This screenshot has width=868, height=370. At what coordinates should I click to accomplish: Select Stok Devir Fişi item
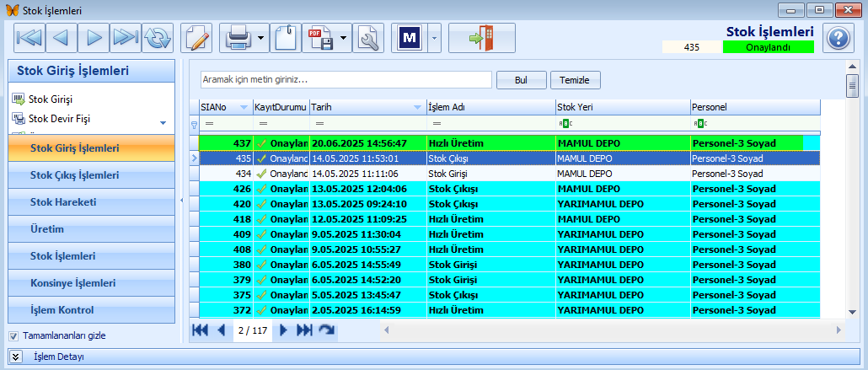tap(59, 119)
